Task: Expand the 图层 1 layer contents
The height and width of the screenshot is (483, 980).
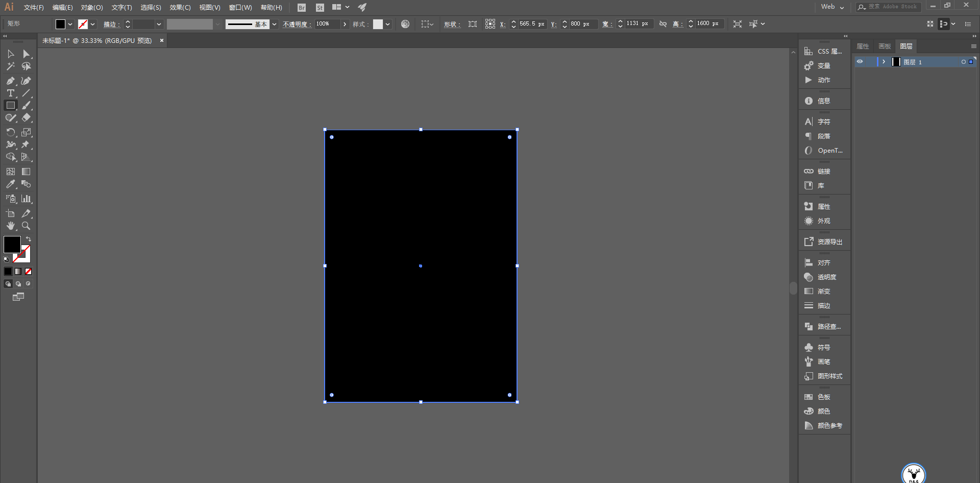Action: point(884,62)
